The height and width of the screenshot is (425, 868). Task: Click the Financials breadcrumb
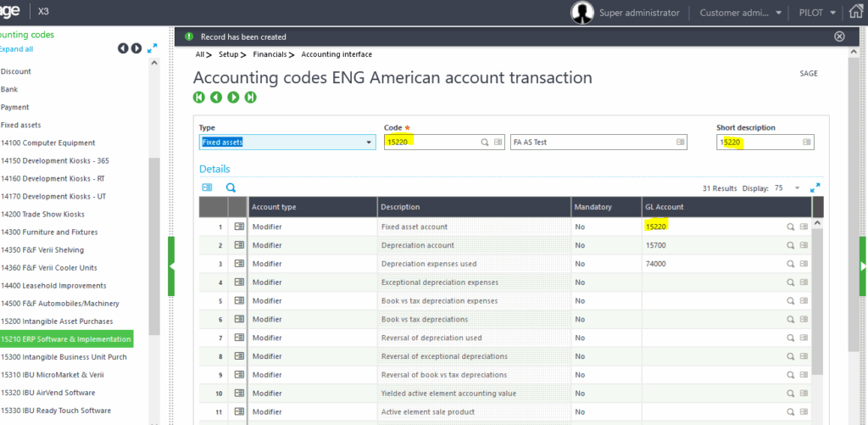click(x=272, y=54)
